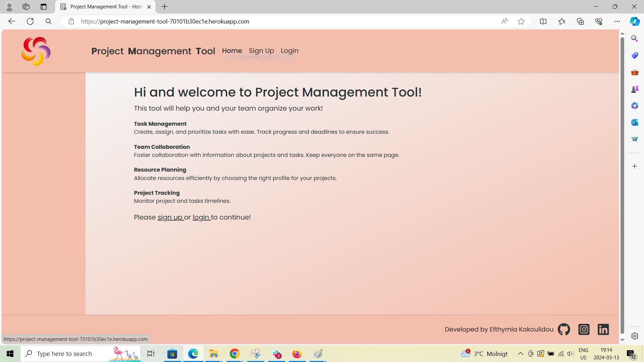
Task: Open the tab actions menu
Action: (44, 6)
